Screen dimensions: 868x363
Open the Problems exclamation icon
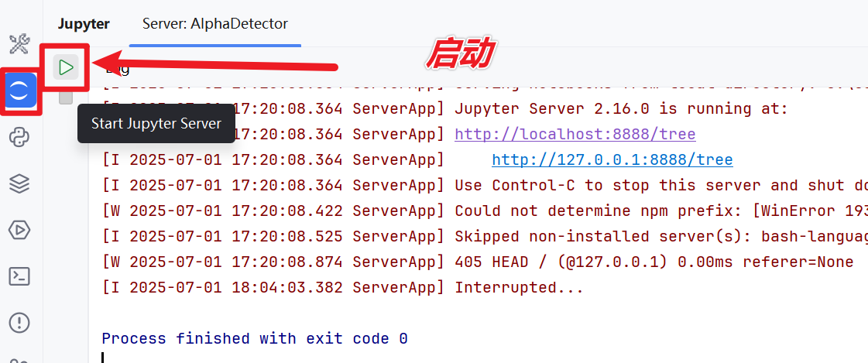[x=20, y=322]
